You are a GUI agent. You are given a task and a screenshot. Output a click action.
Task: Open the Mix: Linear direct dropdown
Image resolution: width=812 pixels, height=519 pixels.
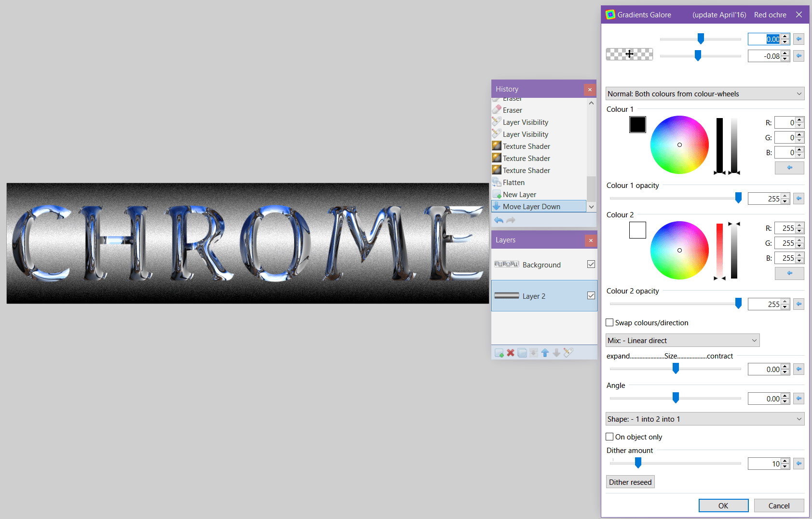(x=682, y=340)
